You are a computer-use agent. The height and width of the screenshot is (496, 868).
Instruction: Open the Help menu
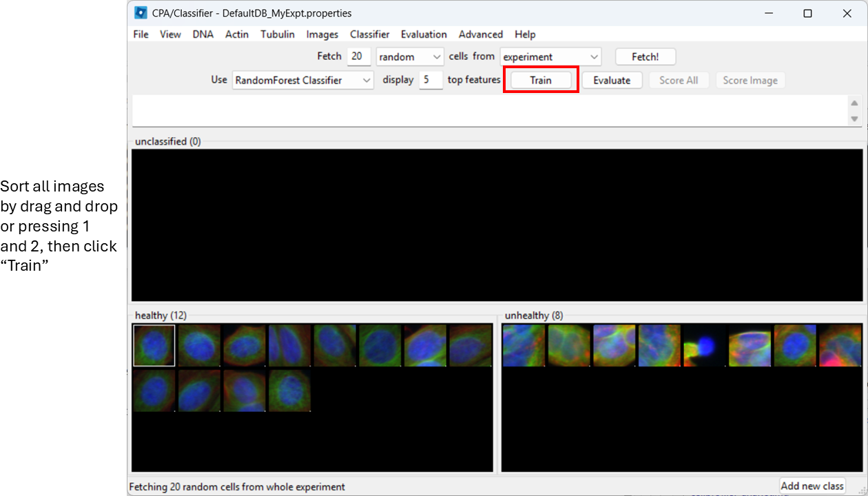525,34
